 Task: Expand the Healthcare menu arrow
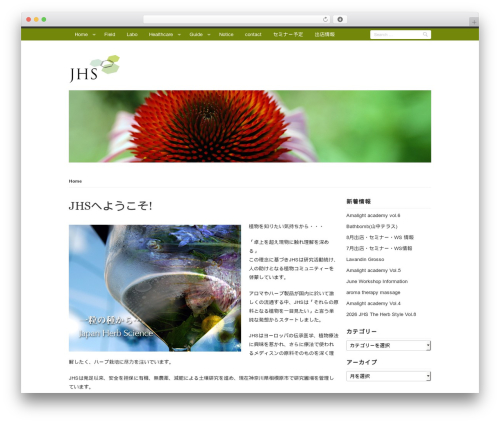coord(179,35)
